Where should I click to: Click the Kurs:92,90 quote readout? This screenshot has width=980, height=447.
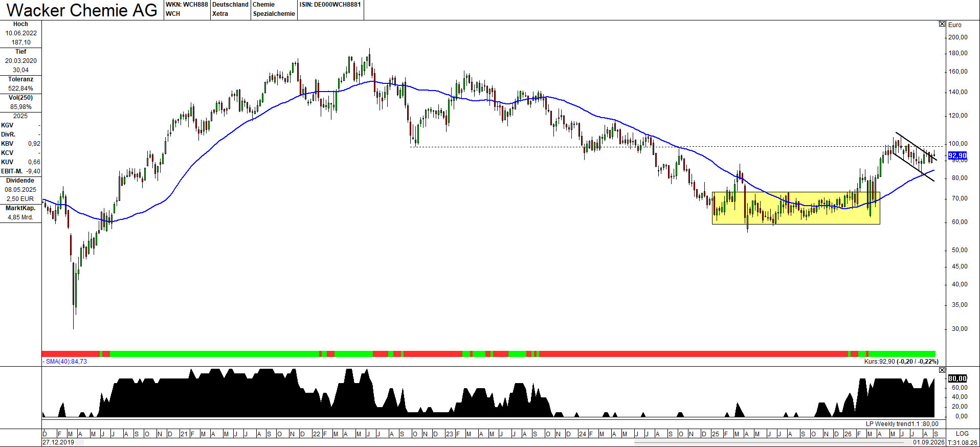coord(901,362)
